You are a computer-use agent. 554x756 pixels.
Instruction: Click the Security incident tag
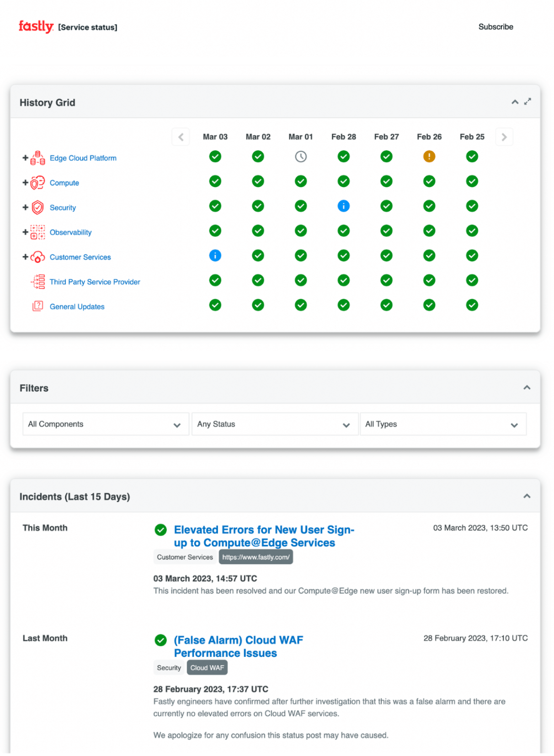click(169, 668)
